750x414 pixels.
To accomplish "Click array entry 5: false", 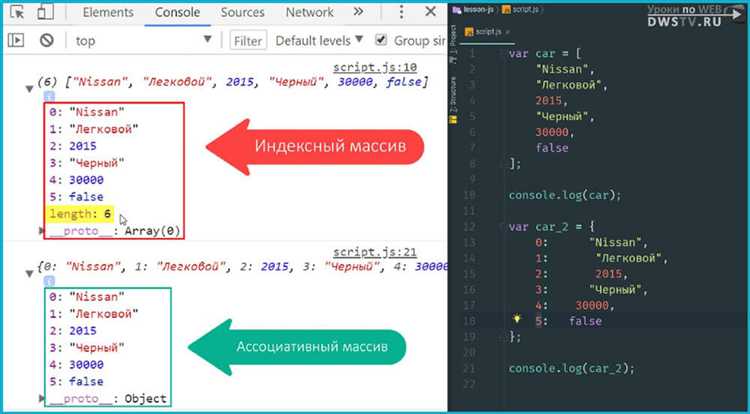I will coord(77,196).
